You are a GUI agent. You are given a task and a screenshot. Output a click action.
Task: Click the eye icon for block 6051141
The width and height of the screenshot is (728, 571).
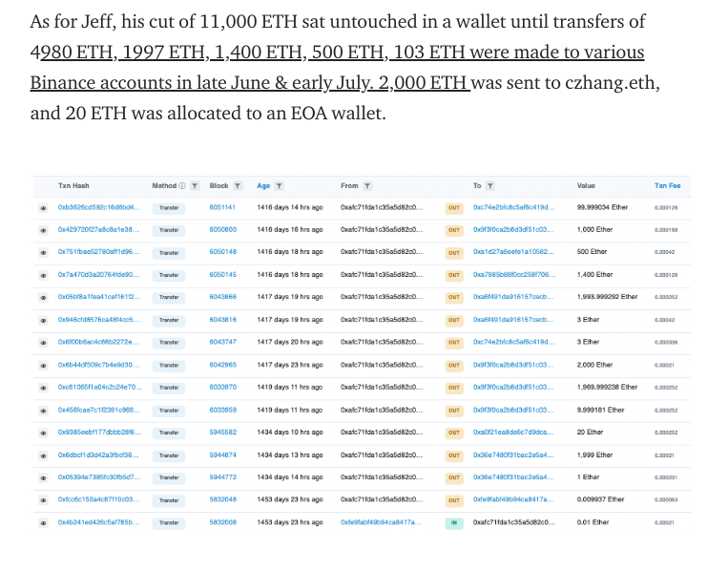click(43, 208)
